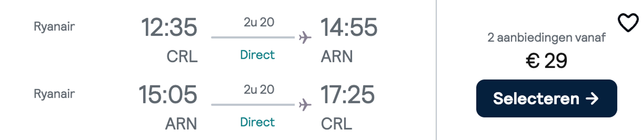Click the return 2u 20 duration

tap(259, 90)
